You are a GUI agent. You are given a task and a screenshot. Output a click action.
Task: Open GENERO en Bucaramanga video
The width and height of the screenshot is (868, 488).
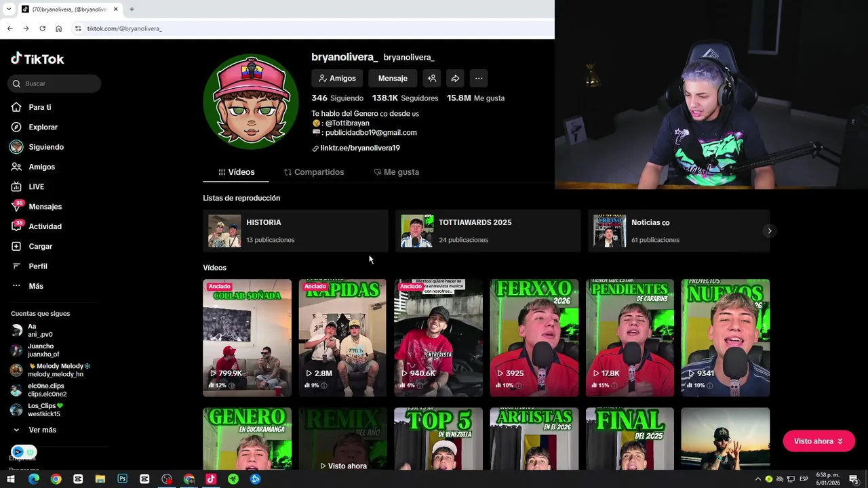(247, 439)
